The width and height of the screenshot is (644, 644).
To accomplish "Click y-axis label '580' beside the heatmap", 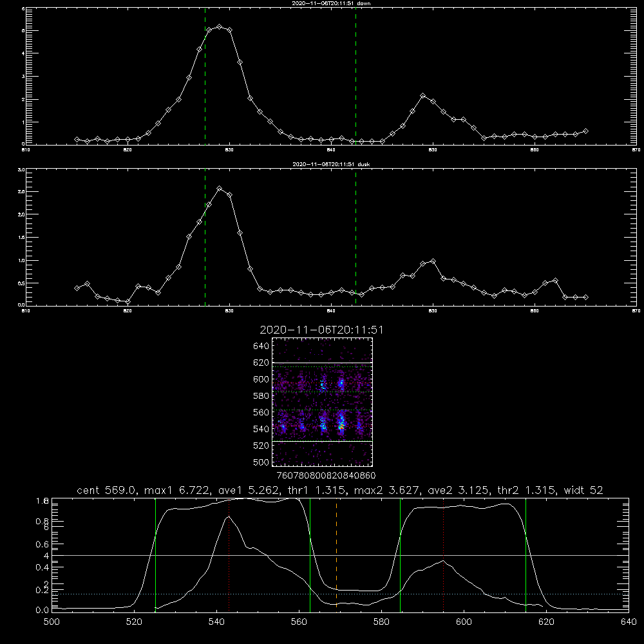I will [x=261, y=396].
